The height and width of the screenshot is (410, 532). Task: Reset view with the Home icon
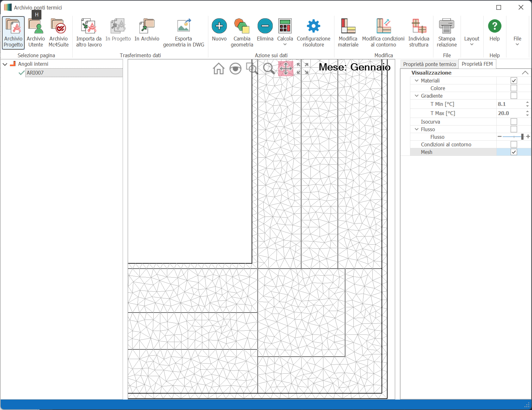tap(219, 69)
